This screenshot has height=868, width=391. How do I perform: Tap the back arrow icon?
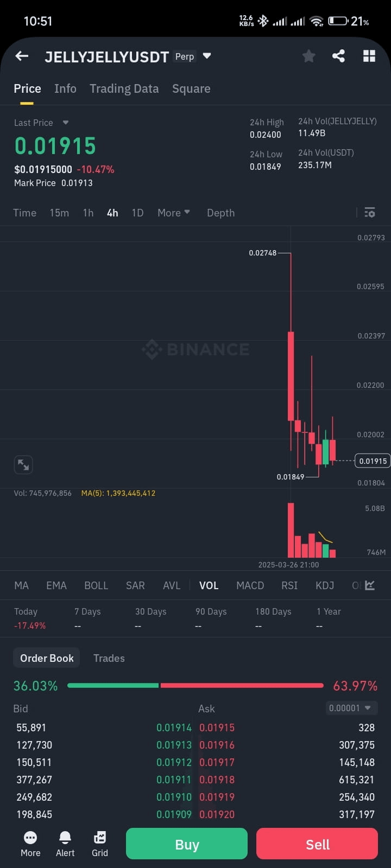22,56
